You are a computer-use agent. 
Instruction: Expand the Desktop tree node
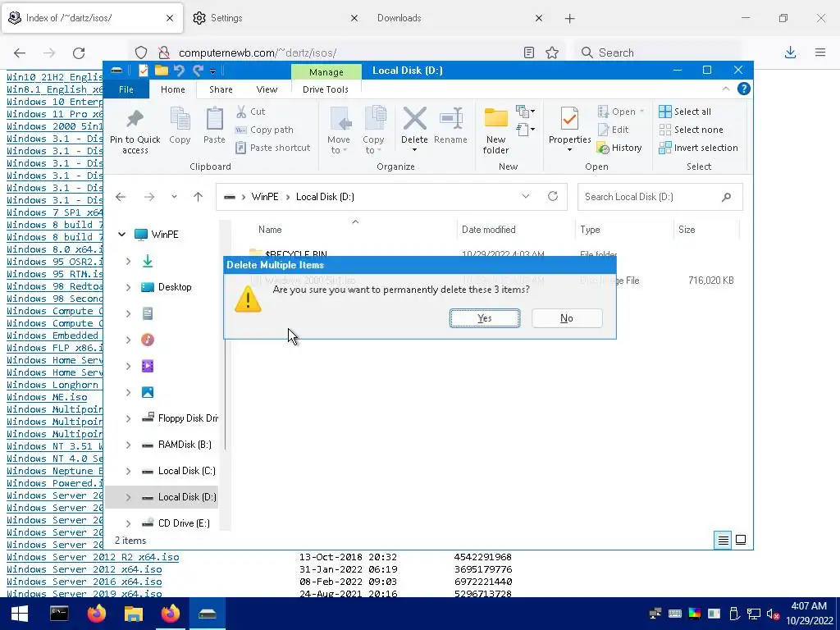[x=128, y=287]
